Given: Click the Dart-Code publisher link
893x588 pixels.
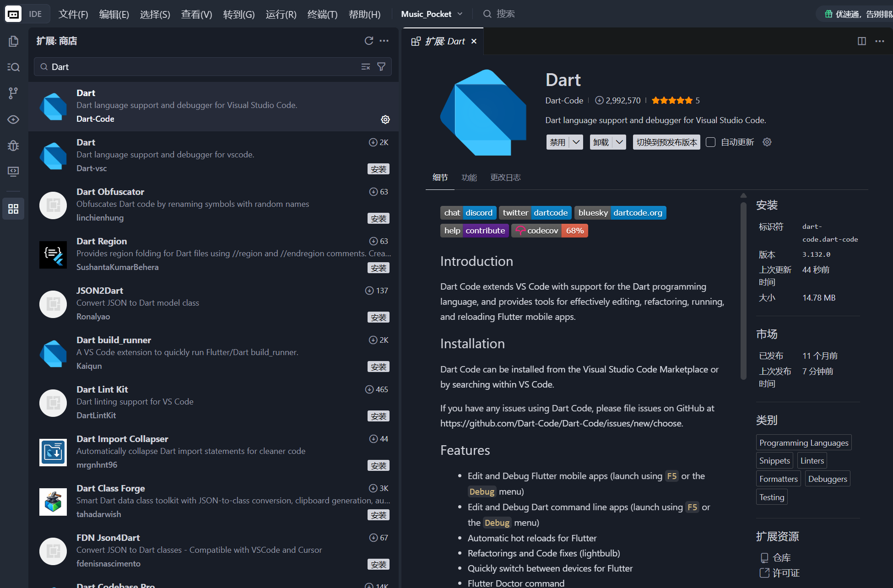Looking at the screenshot, I should (564, 100).
